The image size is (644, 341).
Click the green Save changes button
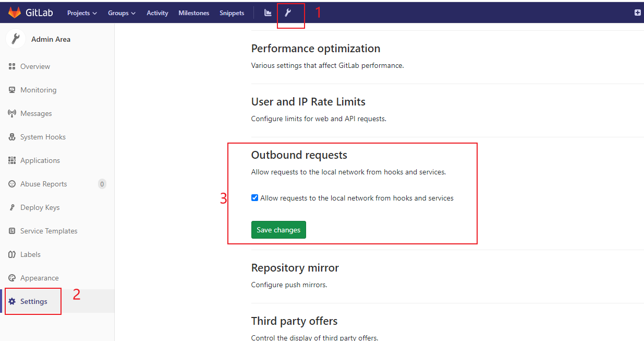tap(278, 230)
